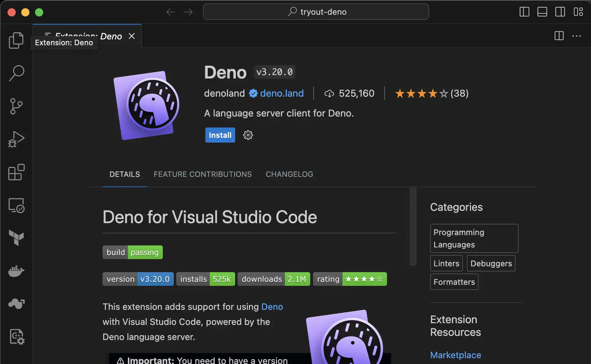Click the Deno for Visual Studio Code heading
Screen dimensions: 591x364
click(x=210, y=217)
